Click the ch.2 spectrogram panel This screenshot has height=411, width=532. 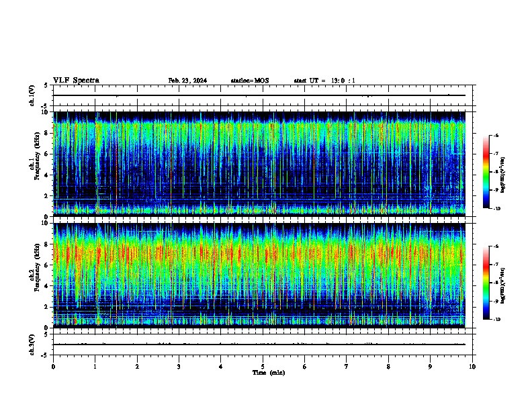pos(259,275)
